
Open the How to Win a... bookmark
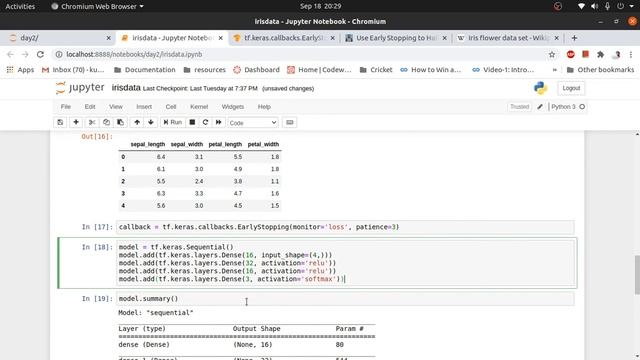[431, 70]
